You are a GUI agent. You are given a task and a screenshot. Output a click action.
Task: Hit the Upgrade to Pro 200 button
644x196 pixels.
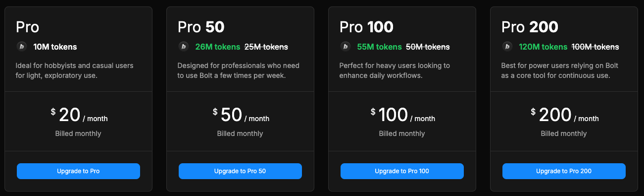[x=564, y=171]
